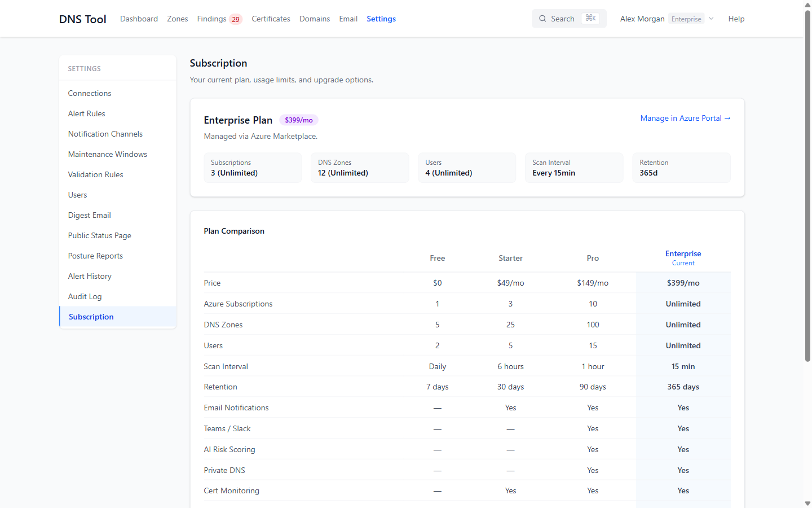Open the Email nav item

pyautogui.click(x=348, y=19)
